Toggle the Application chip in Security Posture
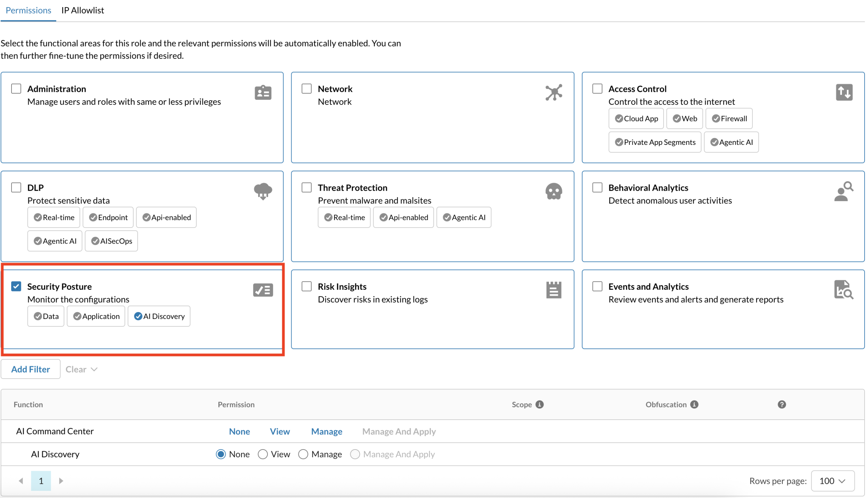 point(96,316)
